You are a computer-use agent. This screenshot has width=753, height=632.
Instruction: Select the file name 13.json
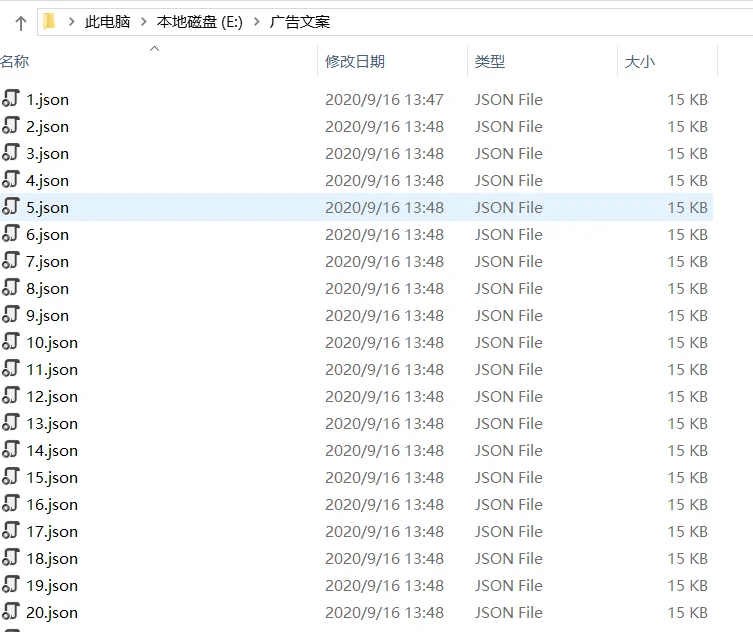pos(52,424)
